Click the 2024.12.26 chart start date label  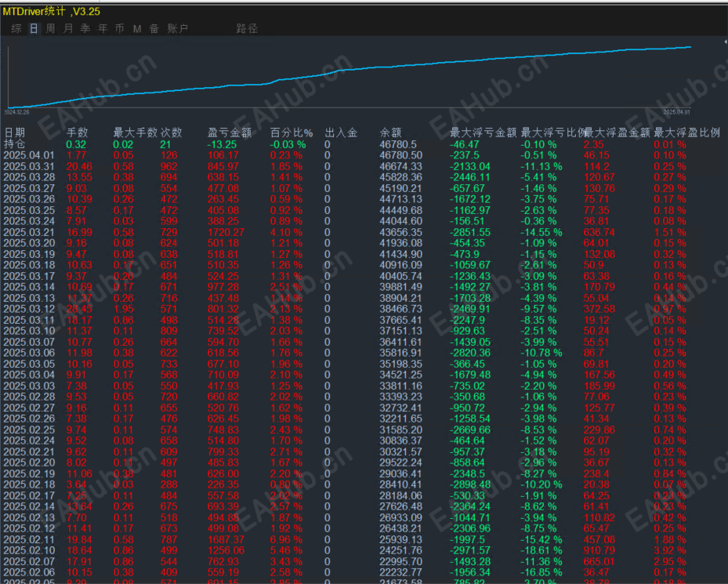point(16,112)
